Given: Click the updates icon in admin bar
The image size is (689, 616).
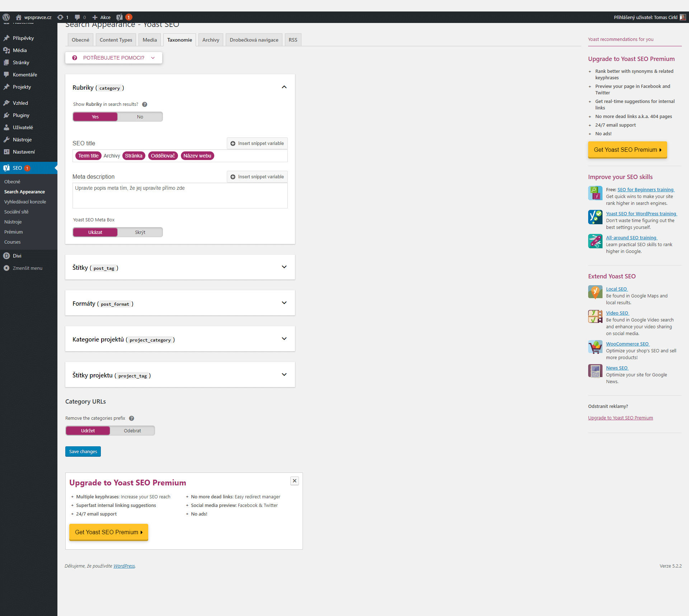Looking at the screenshot, I should tap(60, 17).
